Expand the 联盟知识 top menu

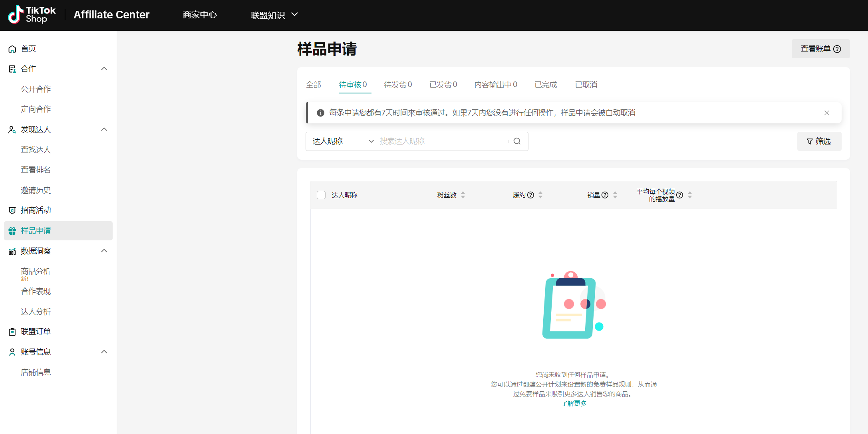point(274,15)
